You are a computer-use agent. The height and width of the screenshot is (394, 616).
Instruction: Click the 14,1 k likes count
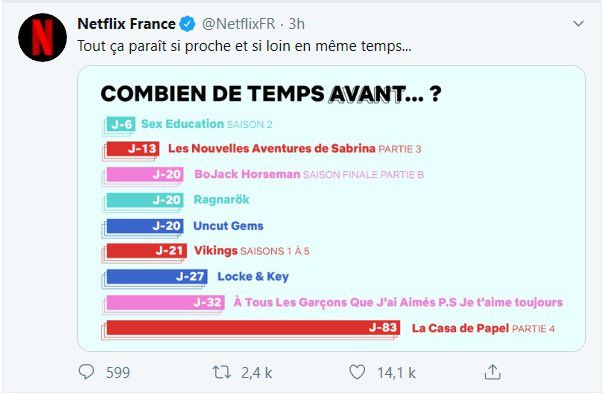(x=396, y=372)
